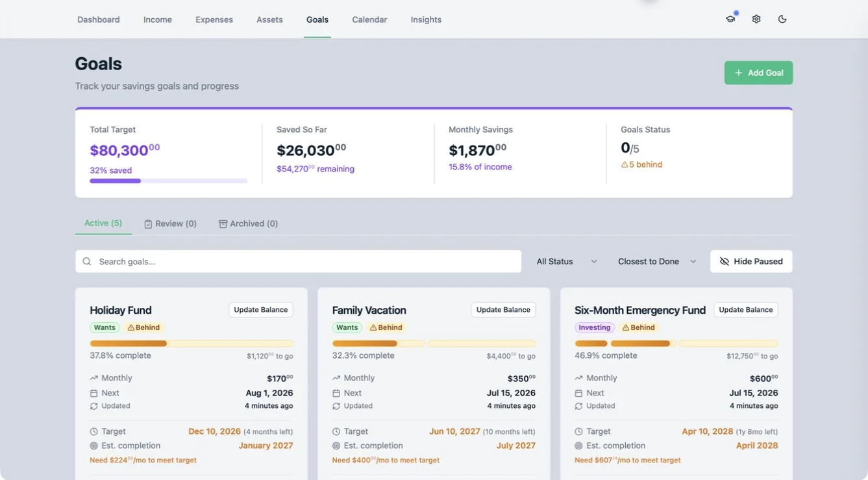Click Six-Month Emergency Fund Next calendar icon
This screenshot has width=868, height=480.
pyautogui.click(x=579, y=393)
